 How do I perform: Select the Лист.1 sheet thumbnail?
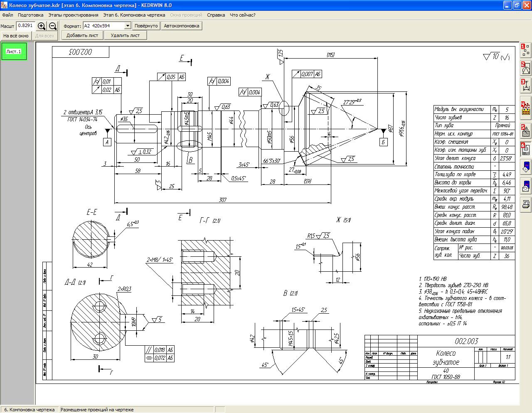click(14, 52)
